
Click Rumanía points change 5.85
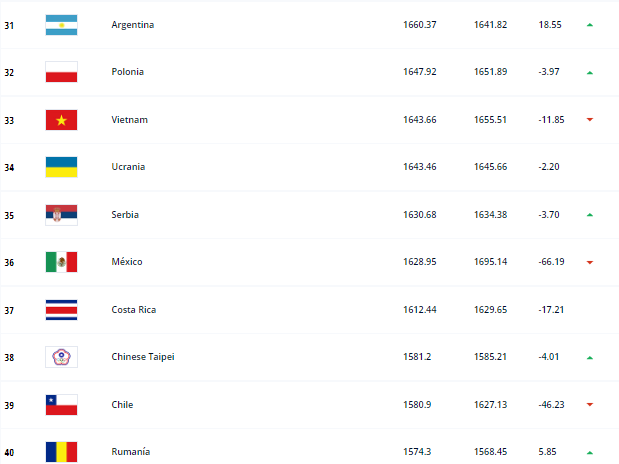[x=547, y=452]
